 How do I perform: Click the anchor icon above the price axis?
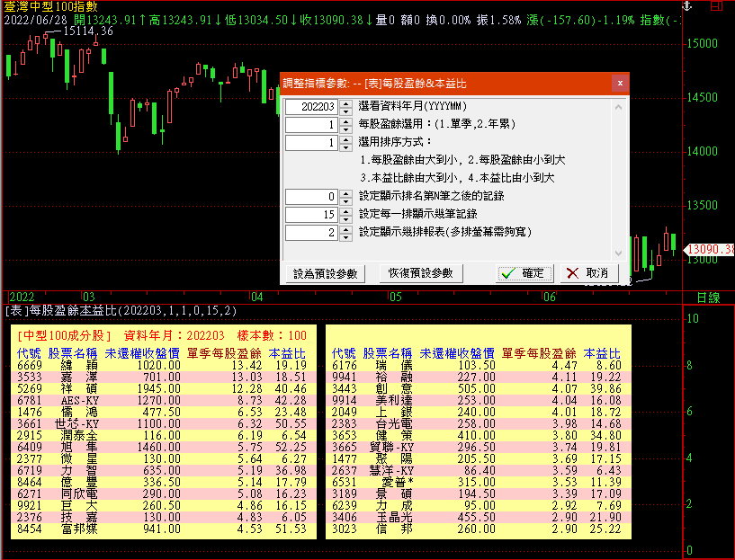pos(686,5)
